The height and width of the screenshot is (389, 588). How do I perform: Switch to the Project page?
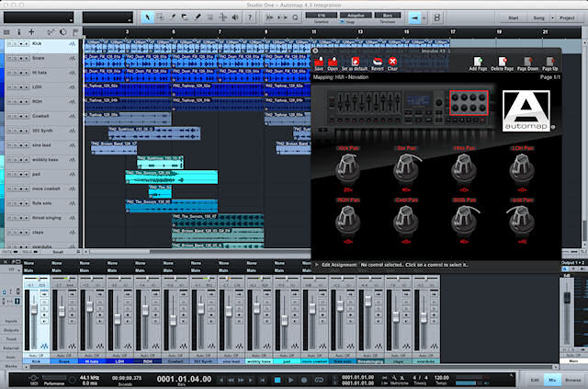point(567,18)
